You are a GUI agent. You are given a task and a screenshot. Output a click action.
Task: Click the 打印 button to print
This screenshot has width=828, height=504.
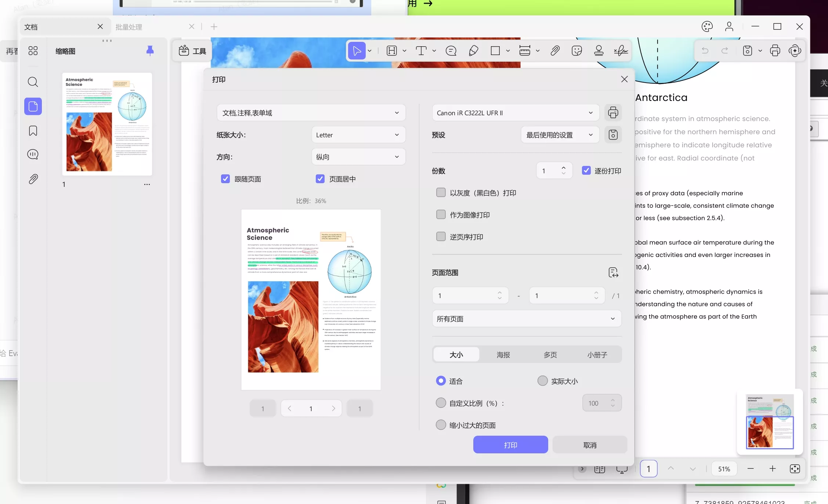coord(510,445)
